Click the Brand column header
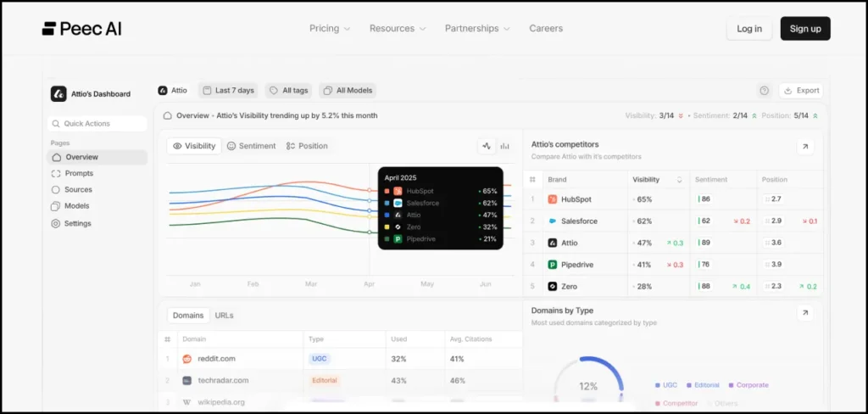Screen dimensions: 868x414 pyautogui.click(x=557, y=180)
